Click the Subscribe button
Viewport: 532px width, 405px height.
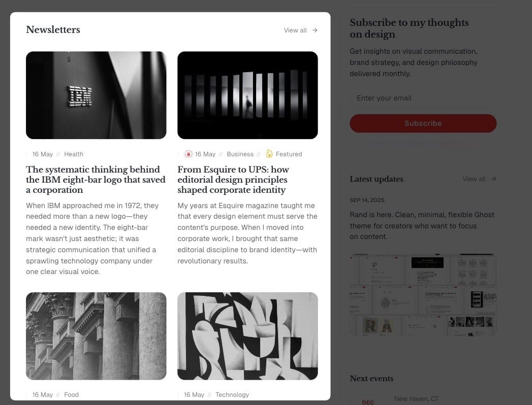(423, 123)
